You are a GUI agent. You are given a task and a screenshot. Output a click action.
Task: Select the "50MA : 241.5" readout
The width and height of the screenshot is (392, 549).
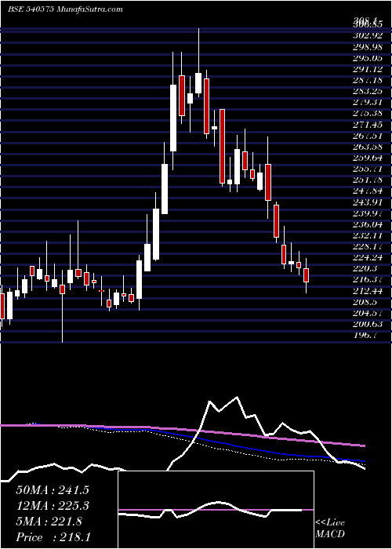click(x=52, y=490)
